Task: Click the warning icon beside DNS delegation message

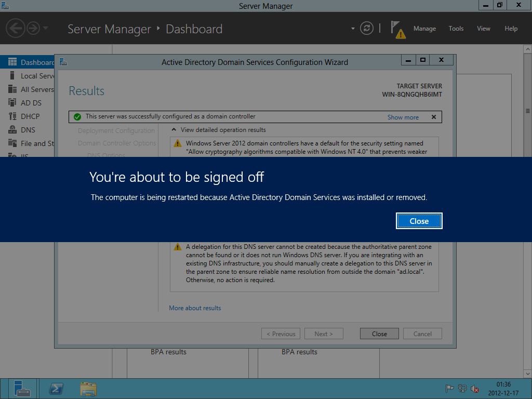Action: pos(178,247)
